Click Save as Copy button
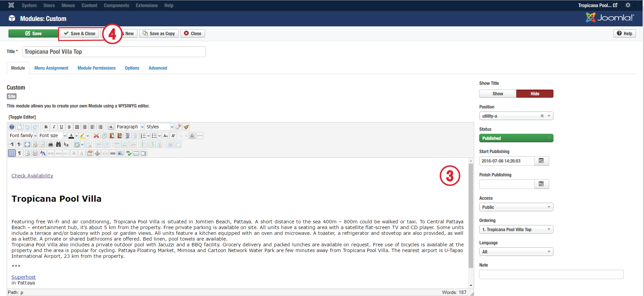The width and height of the screenshot is (644, 296). [159, 33]
